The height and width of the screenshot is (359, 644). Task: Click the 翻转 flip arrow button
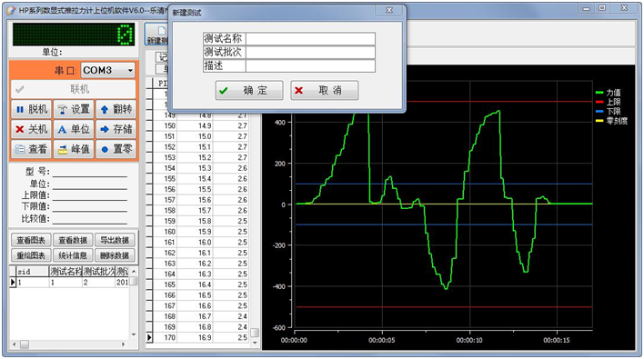(x=116, y=109)
